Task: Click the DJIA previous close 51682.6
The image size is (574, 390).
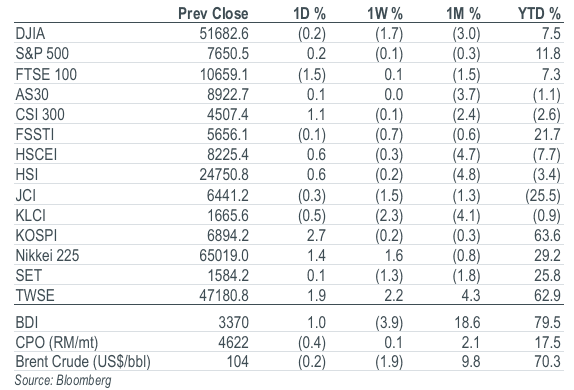Action: [224, 34]
